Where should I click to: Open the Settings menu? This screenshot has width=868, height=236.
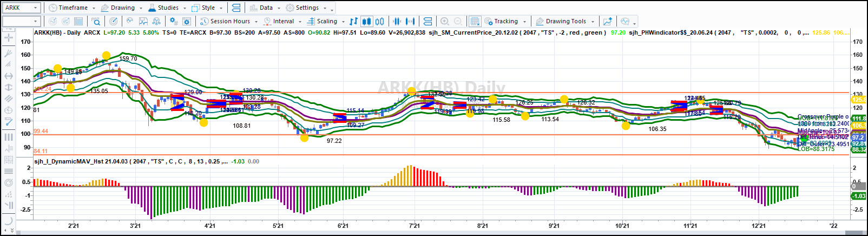click(x=307, y=8)
